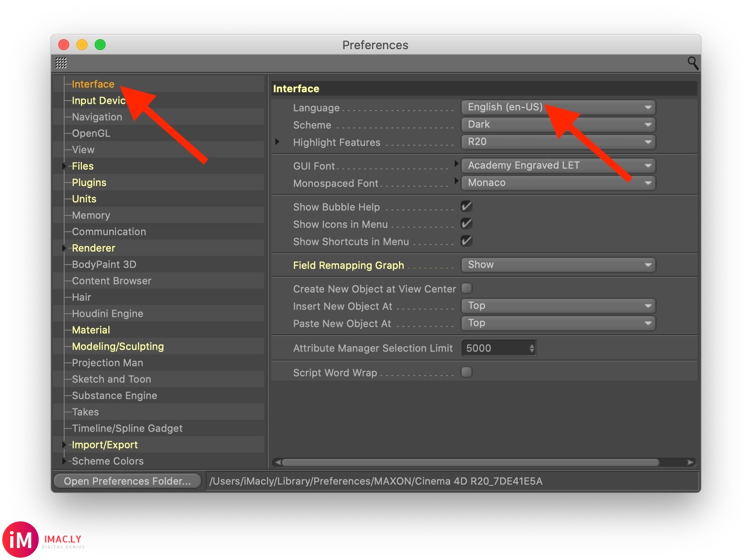This screenshot has width=752, height=560.
Task: Expand the GUI Font disclosure arrow
Action: pyautogui.click(x=457, y=163)
